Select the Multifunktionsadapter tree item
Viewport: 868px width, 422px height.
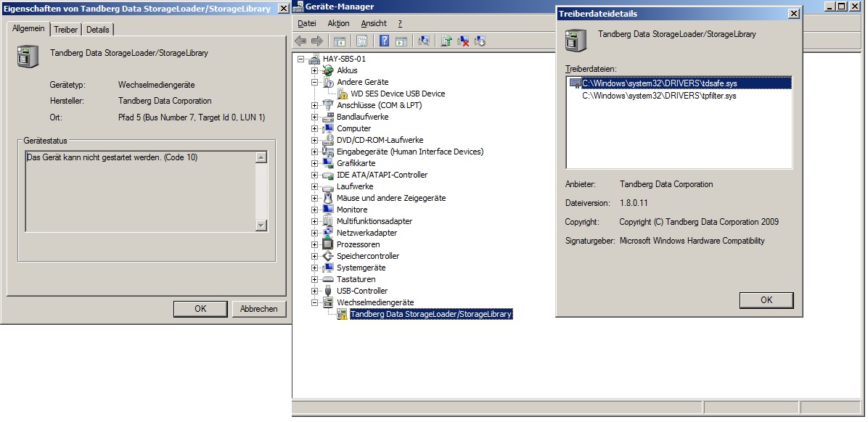pos(374,221)
